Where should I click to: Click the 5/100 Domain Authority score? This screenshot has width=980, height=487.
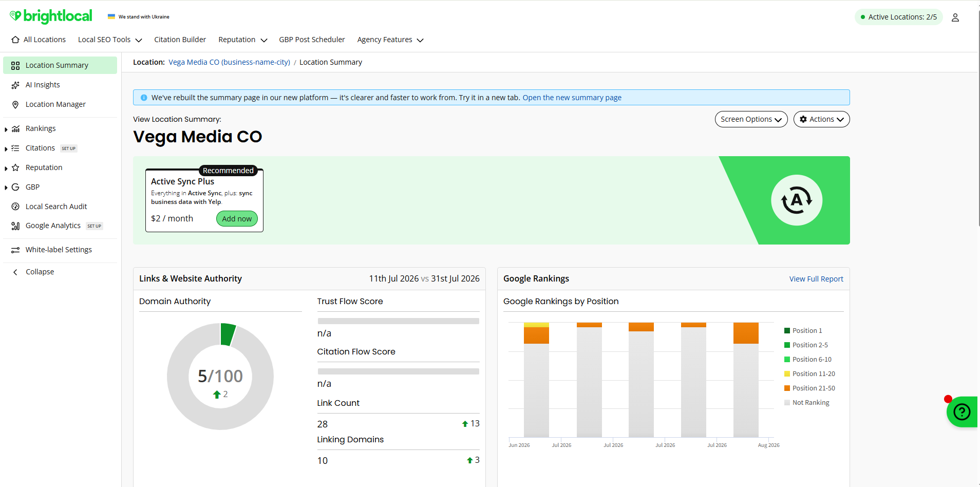click(220, 376)
